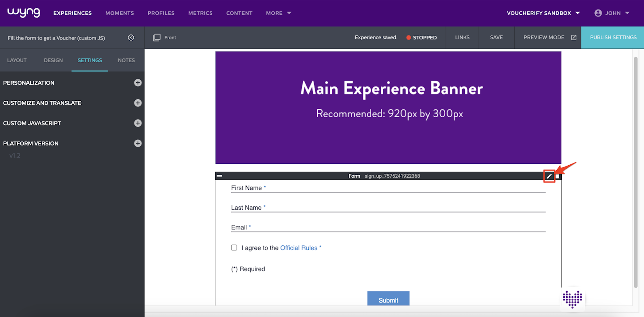Click the Wyng logo

24,13
